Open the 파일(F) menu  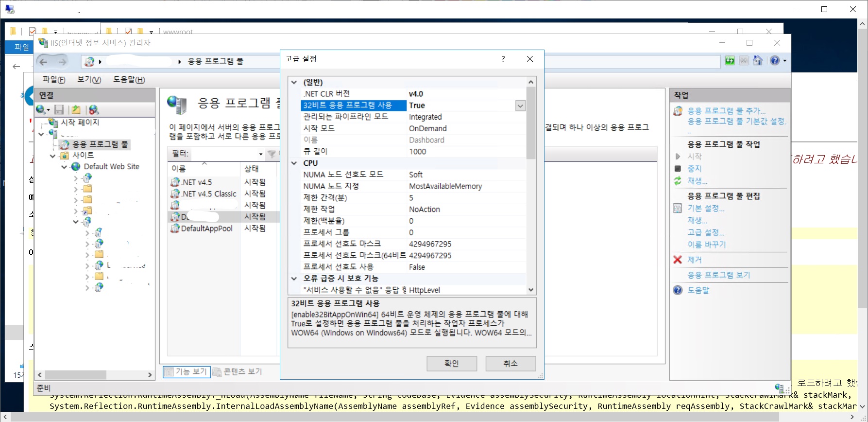[54, 79]
